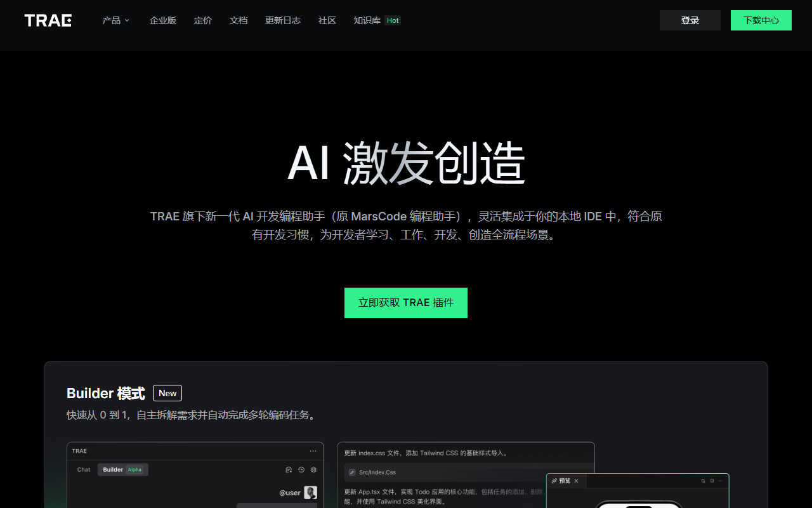Click the link icon on 预览 tab
Image resolution: width=812 pixels, height=508 pixels.
(x=554, y=481)
